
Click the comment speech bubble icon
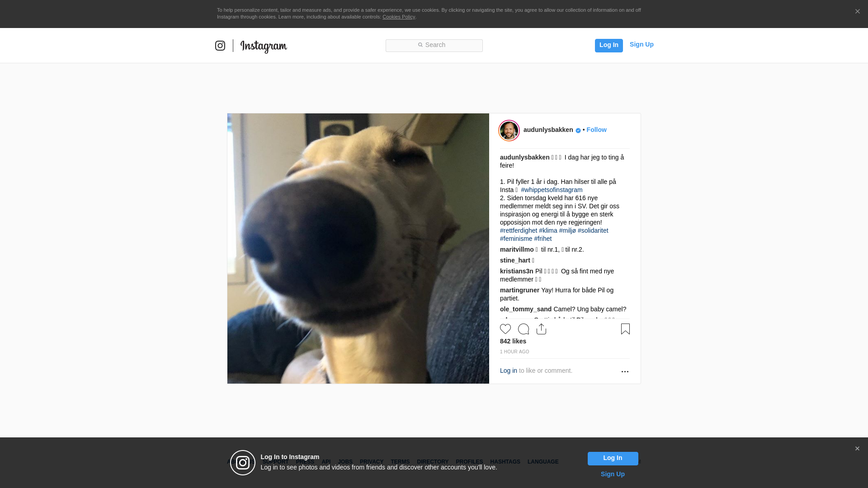(x=524, y=329)
